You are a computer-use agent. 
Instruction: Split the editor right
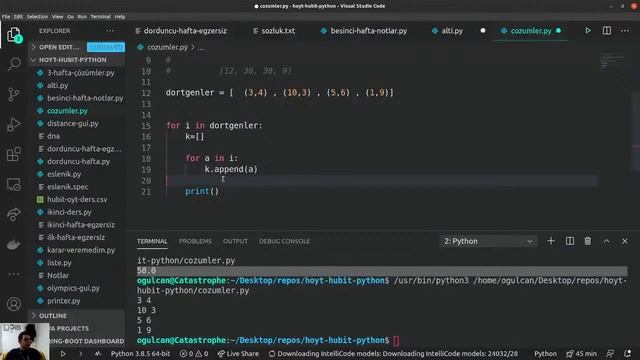click(x=607, y=31)
